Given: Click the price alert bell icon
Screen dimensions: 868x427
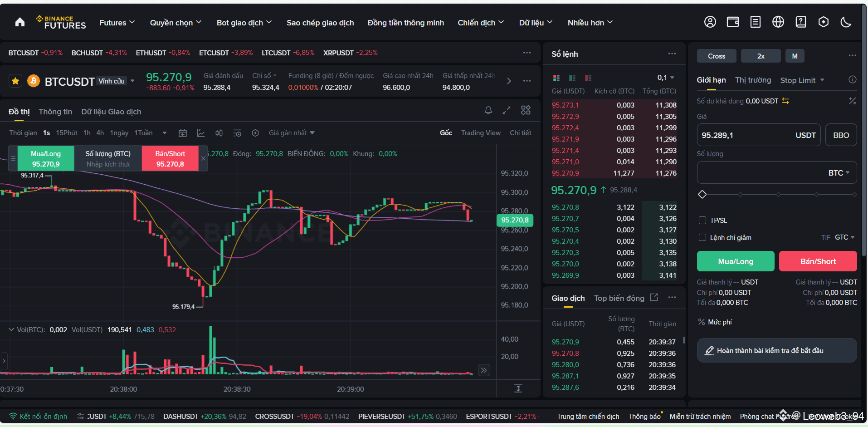Looking at the screenshot, I should (488, 110).
